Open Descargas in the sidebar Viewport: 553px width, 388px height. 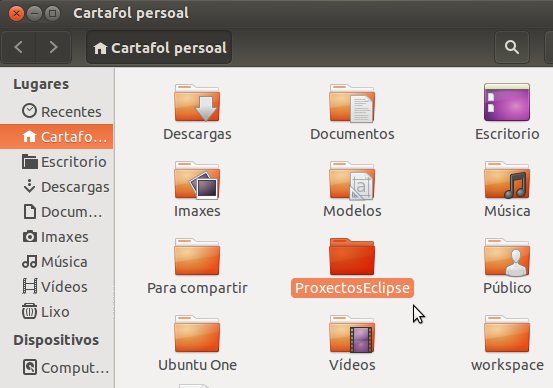click(56, 187)
